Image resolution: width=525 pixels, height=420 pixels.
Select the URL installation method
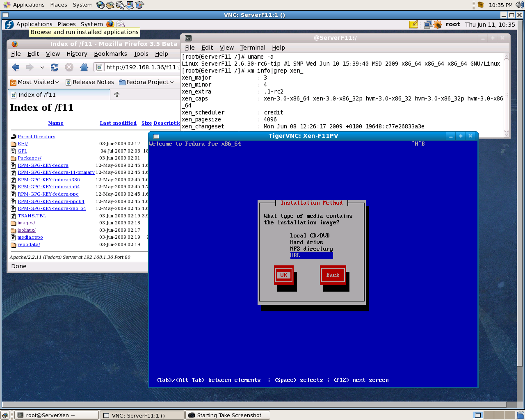(x=312, y=256)
